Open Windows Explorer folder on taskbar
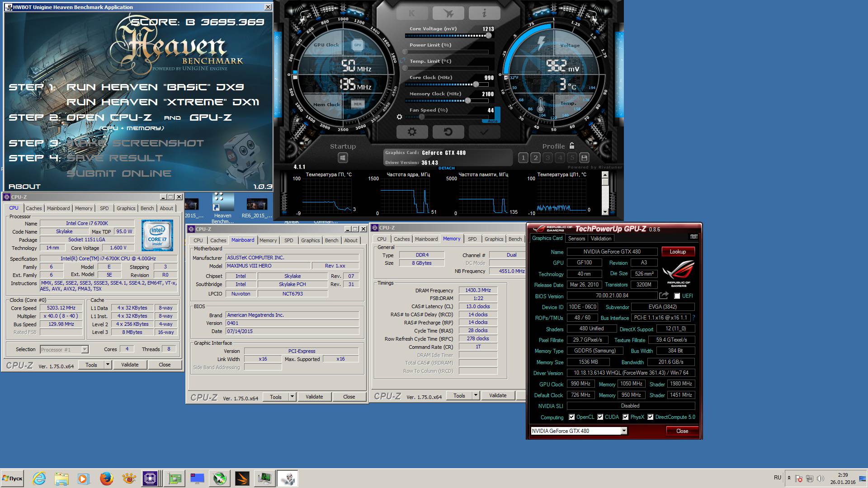868x488 pixels. (x=61, y=478)
